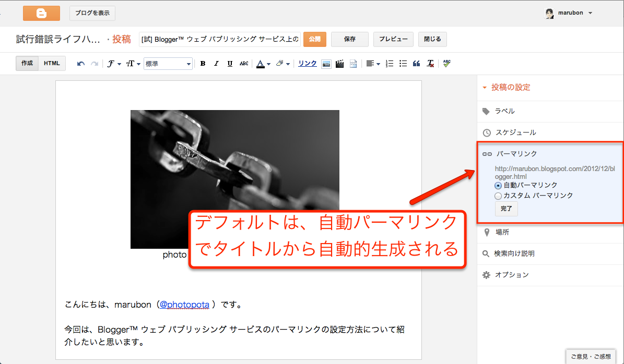Open the font family menu
Image resolution: width=624 pixels, height=364 pixels.
tap(114, 64)
